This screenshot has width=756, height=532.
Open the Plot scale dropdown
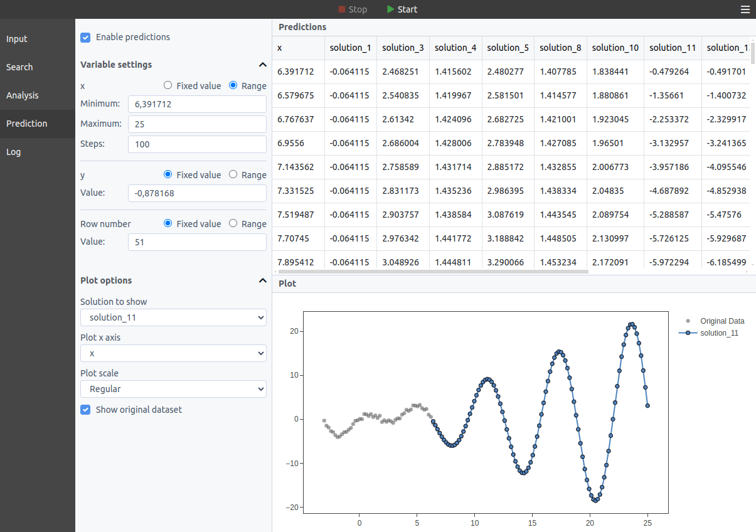tap(173, 389)
